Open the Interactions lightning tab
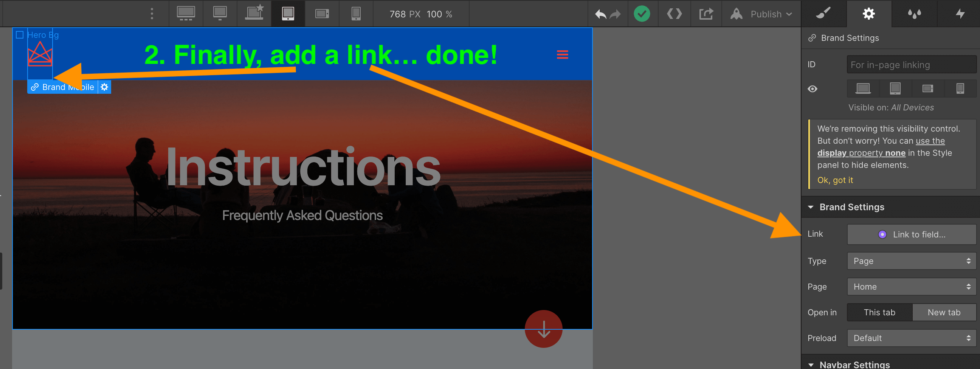This screenshot has width=980, height=369. (960, 14)
